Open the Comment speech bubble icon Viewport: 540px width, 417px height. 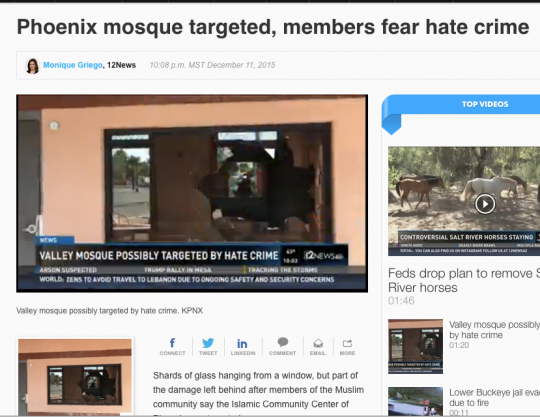click(x=282, y=346)
